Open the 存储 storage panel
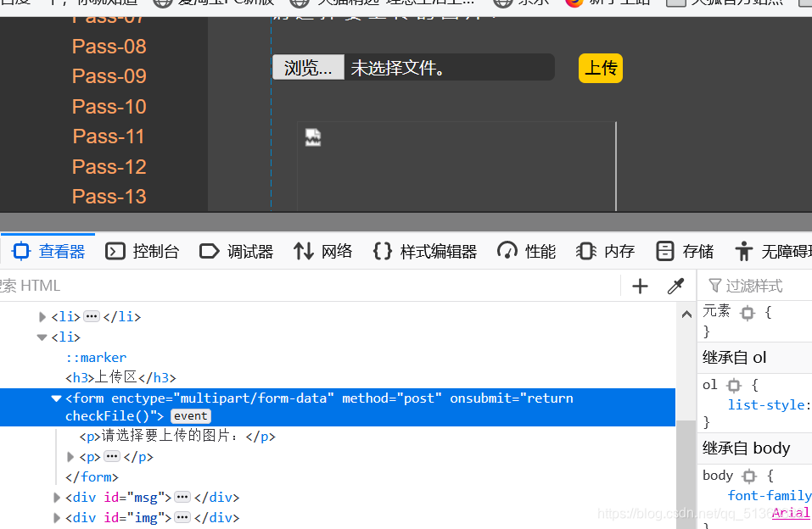812x529 pixels. [x=684, y=250]
